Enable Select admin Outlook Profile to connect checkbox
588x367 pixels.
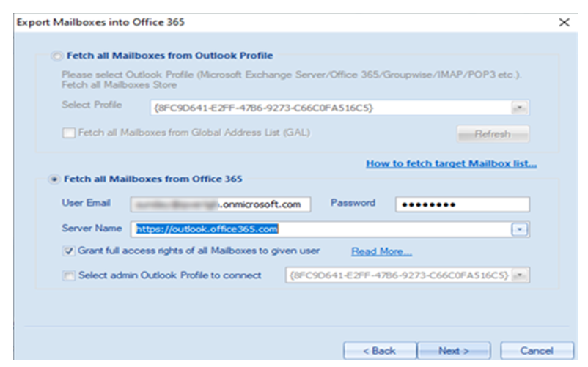[x=69, y=275]
